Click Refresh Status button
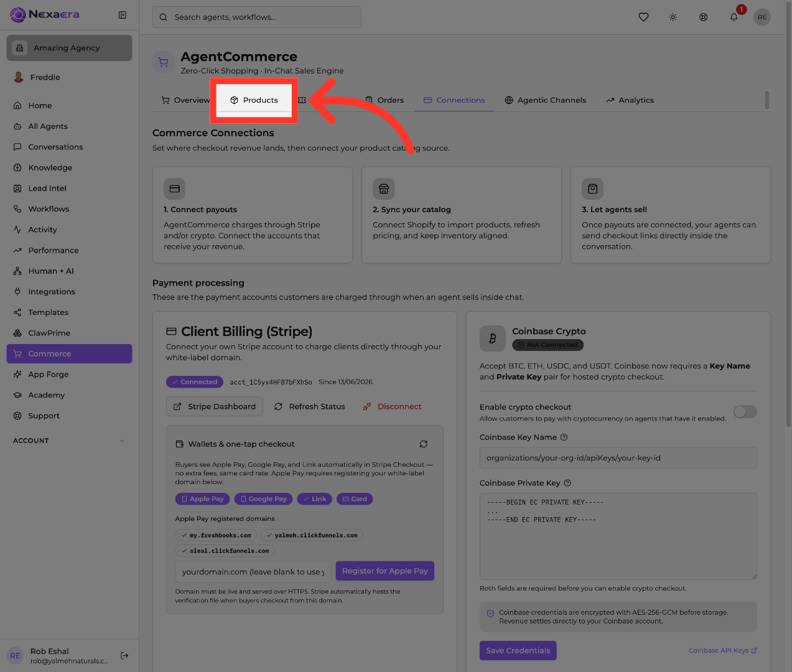The width and height of the screenshot is (792, 672). coord(310,406)
